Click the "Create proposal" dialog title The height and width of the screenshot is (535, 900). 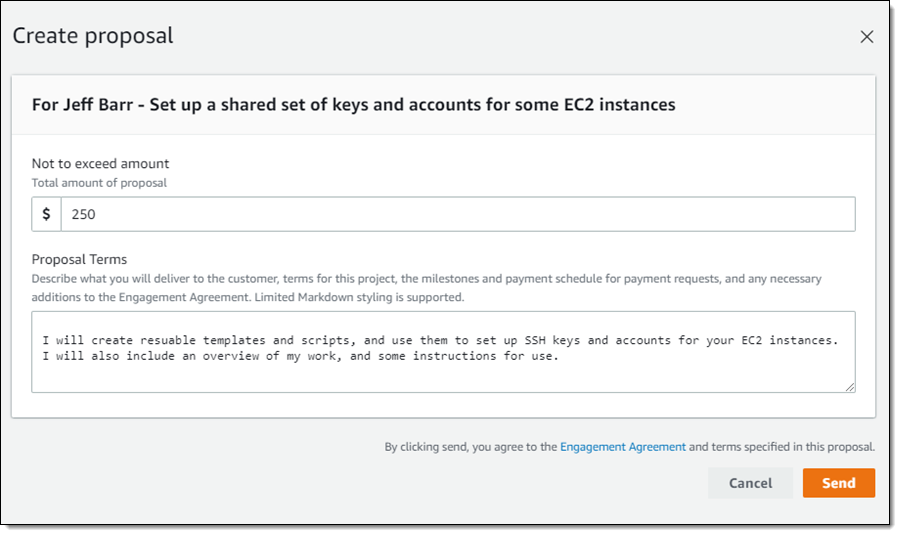[93, 36]
